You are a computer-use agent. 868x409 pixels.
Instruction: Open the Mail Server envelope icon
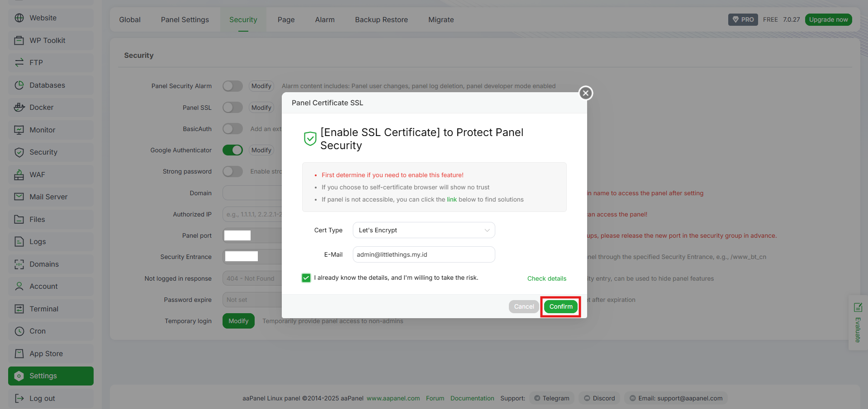coord(19,197)
